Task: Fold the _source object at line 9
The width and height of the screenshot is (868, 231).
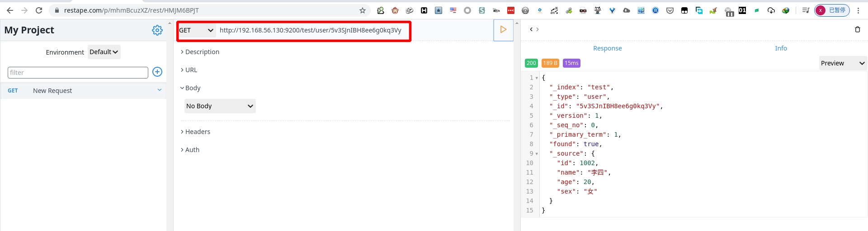Action: pos(537,154)
